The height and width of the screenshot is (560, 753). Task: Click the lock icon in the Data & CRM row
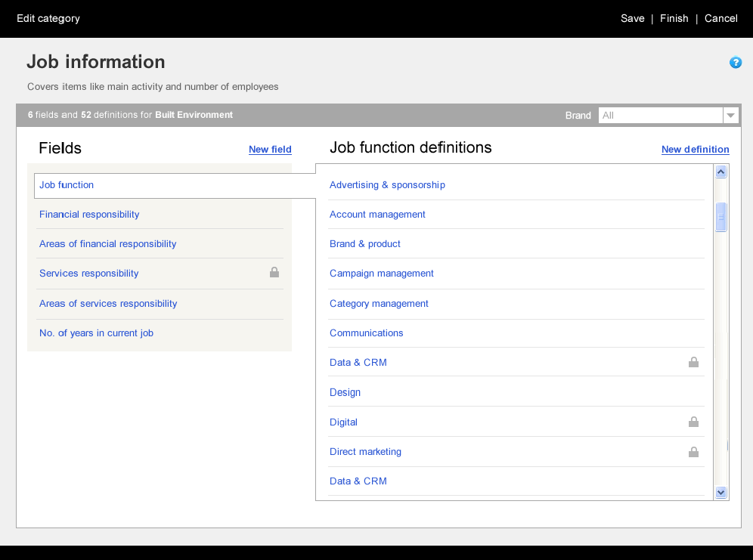click(693, 362)
